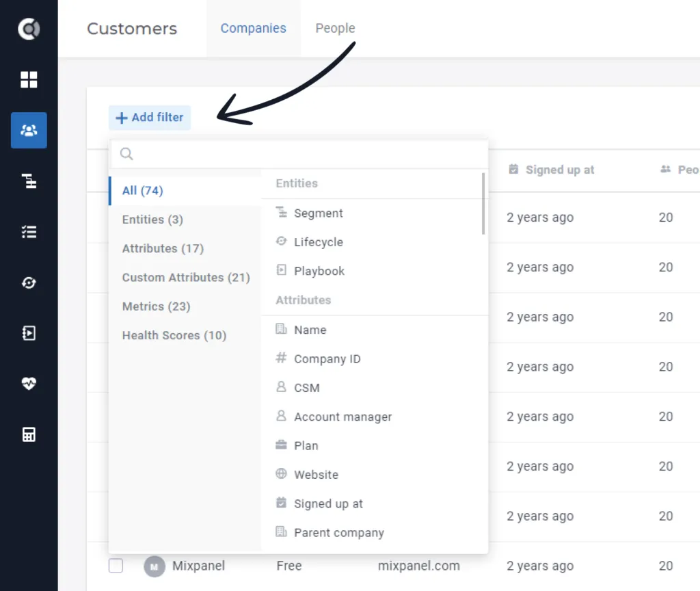Click the search magnifier icon in filter panel
700x591 pixels.
point(126,154)
